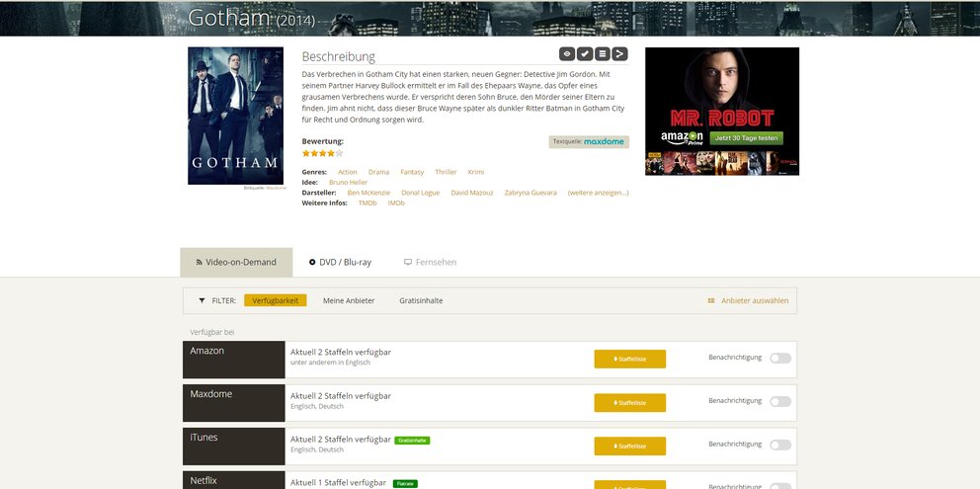This screenshot has height=489, width=980.
Task: Click the Gotham poster image
Action: pyautogui.click(x=236, y=116)
